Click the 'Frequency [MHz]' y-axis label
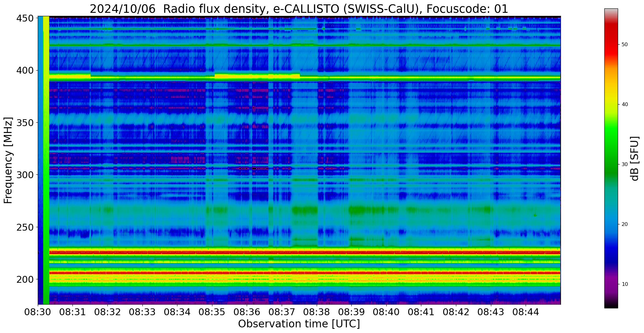Image resolution: width=644 pixels, height=333 pixels. pyautogui.click(x=8, y=160)
